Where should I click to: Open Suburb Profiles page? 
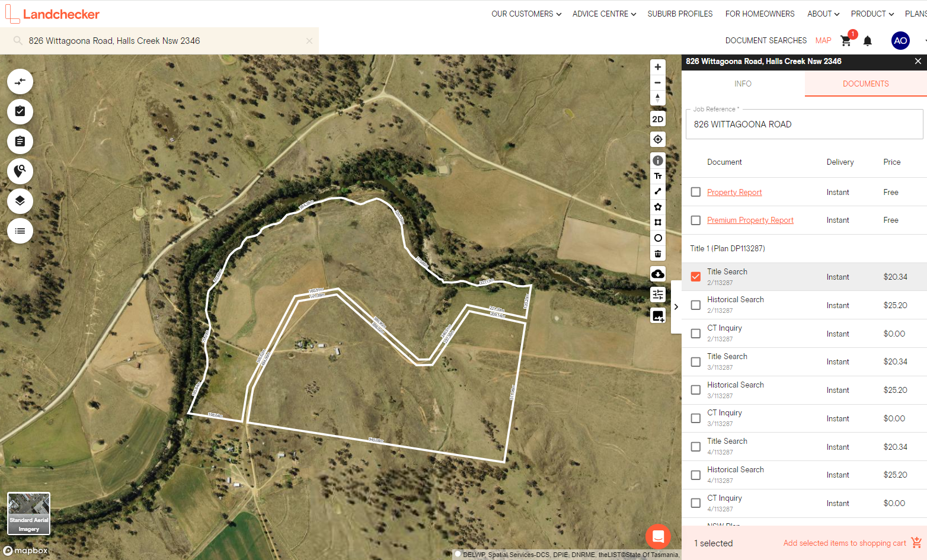tap(680, 14)
